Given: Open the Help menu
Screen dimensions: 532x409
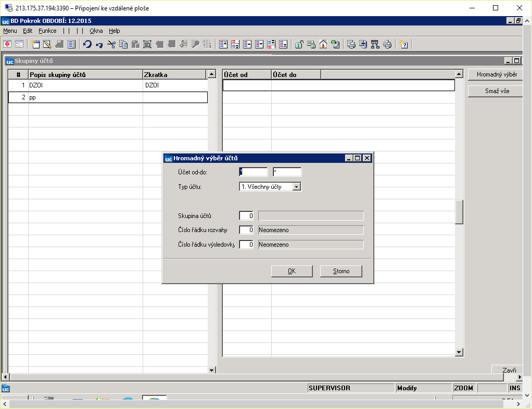Looking at the screenshot, I should coord(115,31).
